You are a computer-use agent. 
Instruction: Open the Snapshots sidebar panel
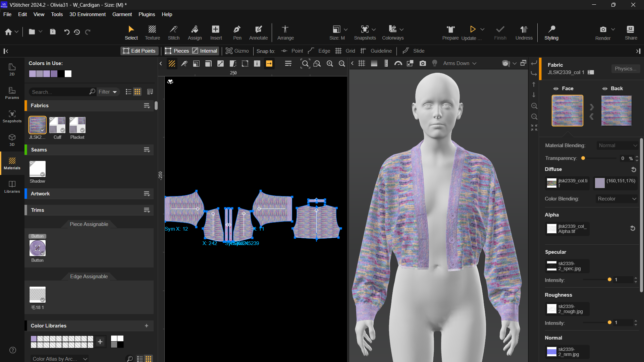coord(12,116)
